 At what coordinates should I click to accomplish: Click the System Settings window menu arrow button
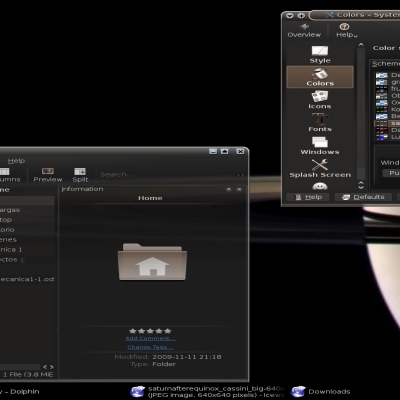290,15
